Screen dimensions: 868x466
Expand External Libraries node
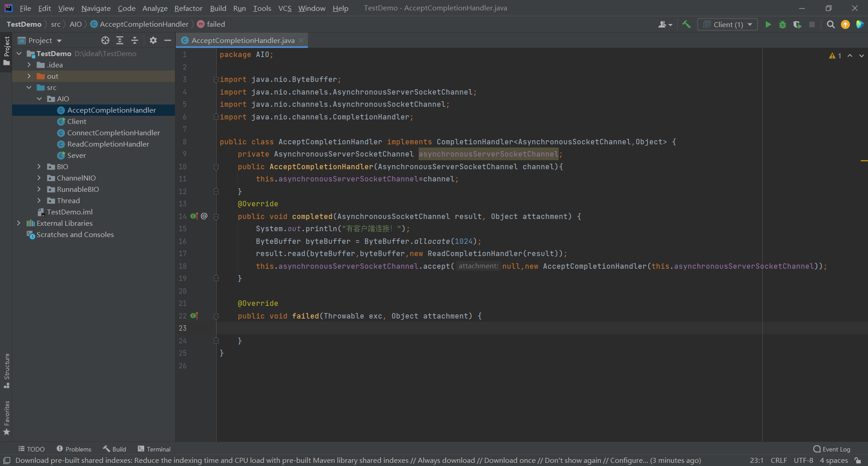coord(19,223)
